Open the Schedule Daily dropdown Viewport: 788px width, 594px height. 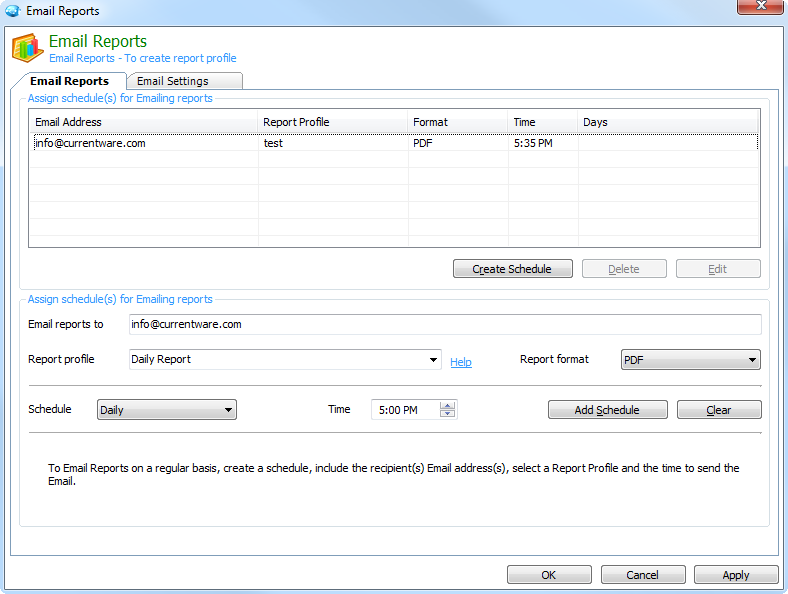point(166,410)
